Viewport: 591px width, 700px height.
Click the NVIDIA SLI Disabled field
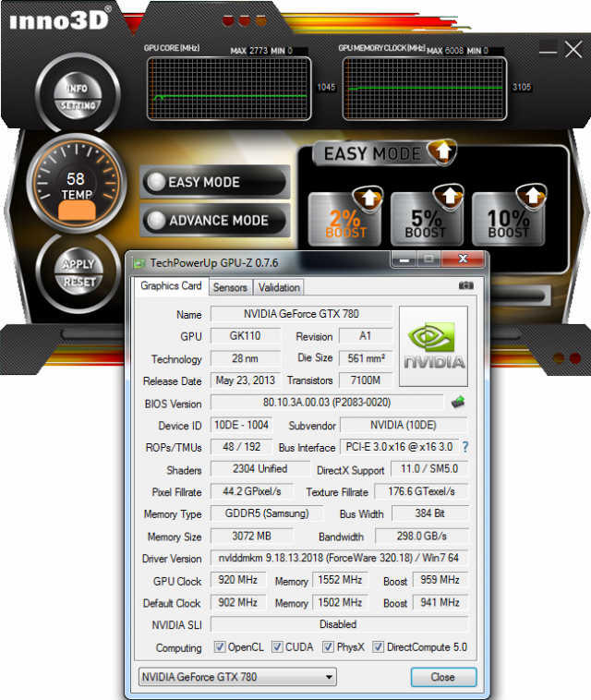pyautogui.click(x=339, y=624)
